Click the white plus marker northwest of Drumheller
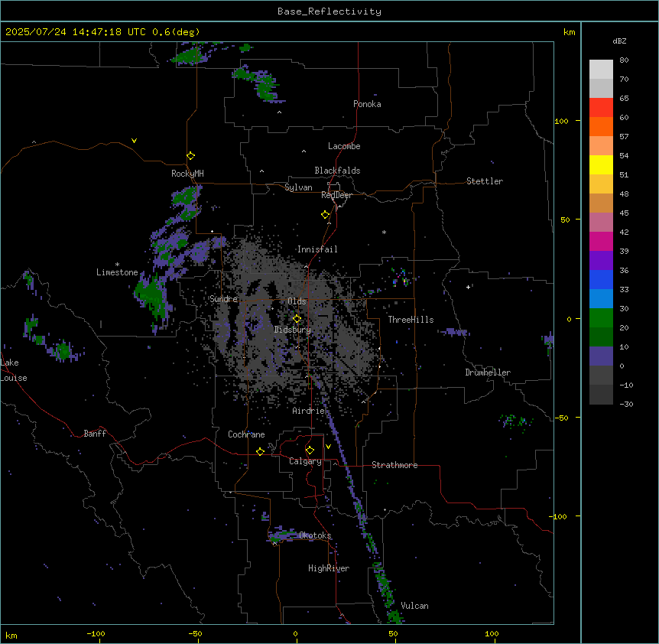659x644 pixels. tap(468, 287)
